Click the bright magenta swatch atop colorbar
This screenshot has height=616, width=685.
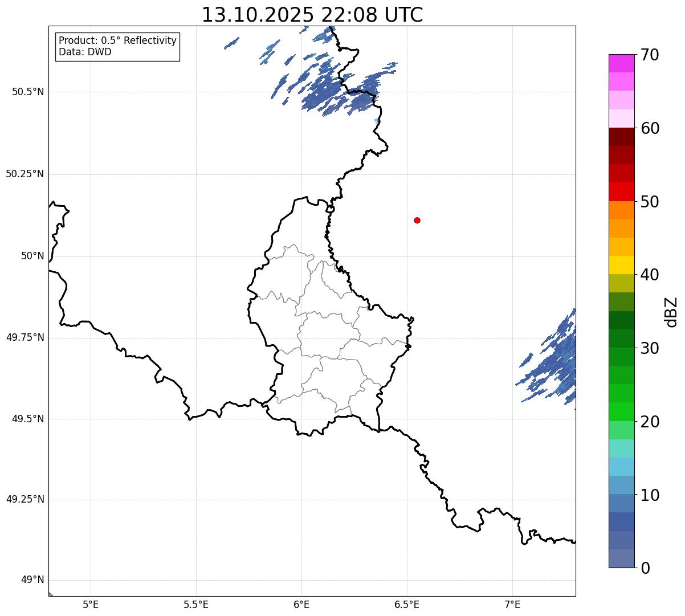(621, 63)
